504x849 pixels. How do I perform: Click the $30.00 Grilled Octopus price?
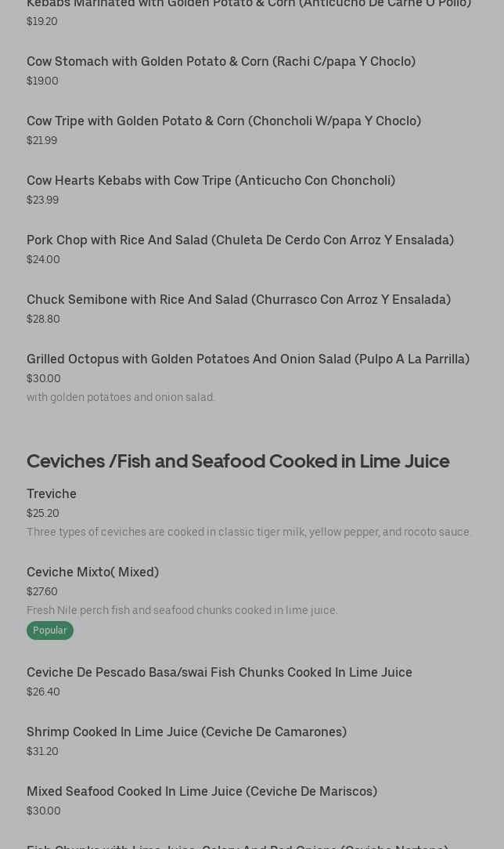[43, 378]
